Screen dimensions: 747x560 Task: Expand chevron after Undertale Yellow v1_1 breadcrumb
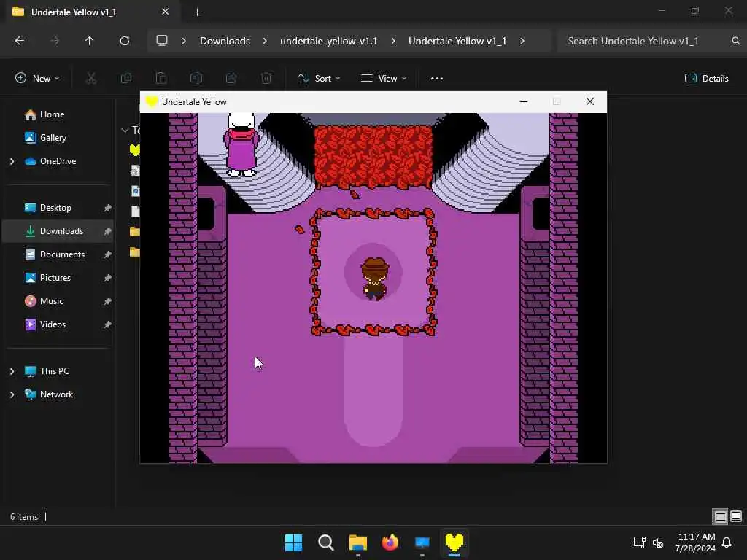(522, 41)
